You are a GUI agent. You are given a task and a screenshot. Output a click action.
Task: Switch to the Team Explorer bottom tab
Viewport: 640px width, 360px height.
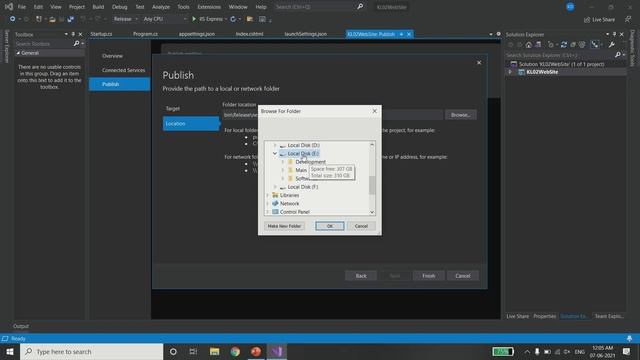pos(609,316)
